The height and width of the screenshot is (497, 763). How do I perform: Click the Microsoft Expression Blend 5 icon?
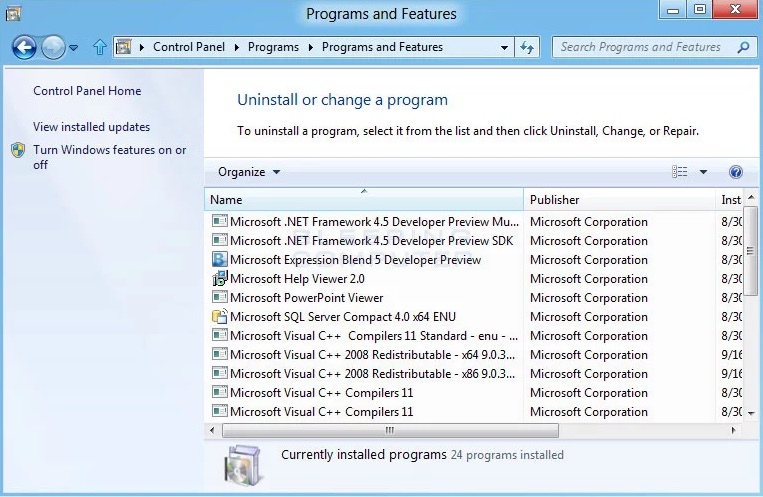tap(220, 260)
